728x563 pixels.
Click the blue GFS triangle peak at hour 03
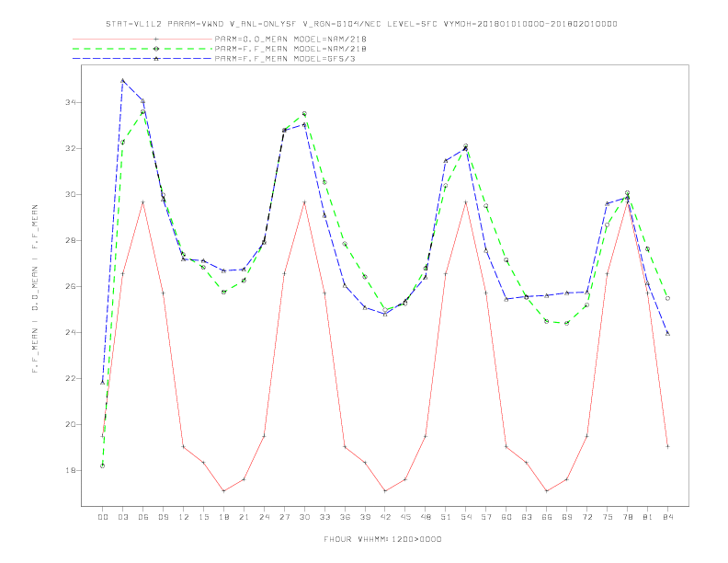pos(122,80)
